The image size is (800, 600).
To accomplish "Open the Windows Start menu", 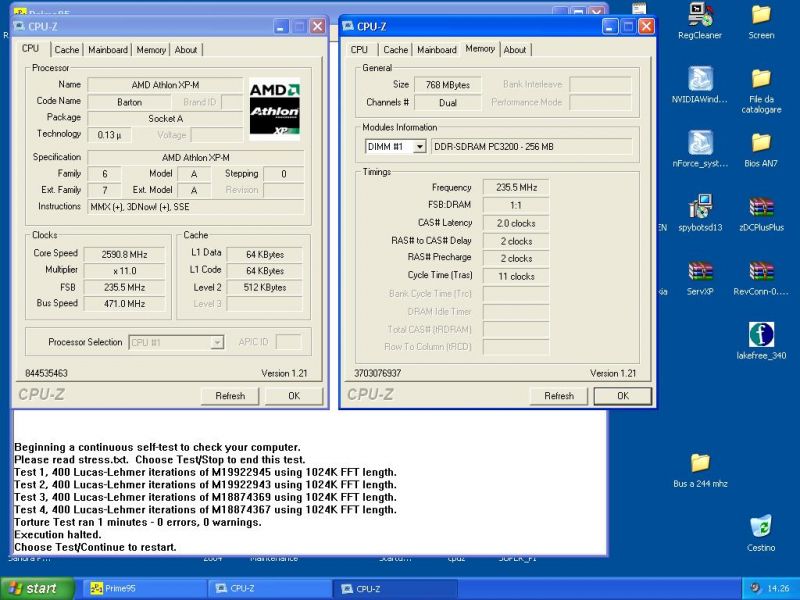I will (37, 588).
